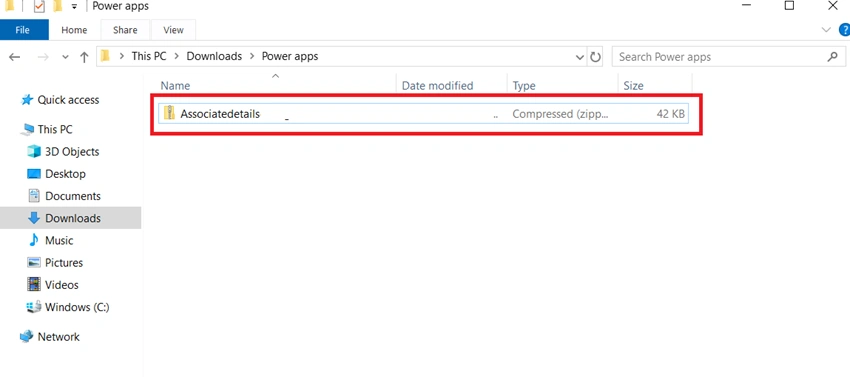Open the recent locations dropdown arrow
Screen dimensions: 850x377
(x=66, y=57)
